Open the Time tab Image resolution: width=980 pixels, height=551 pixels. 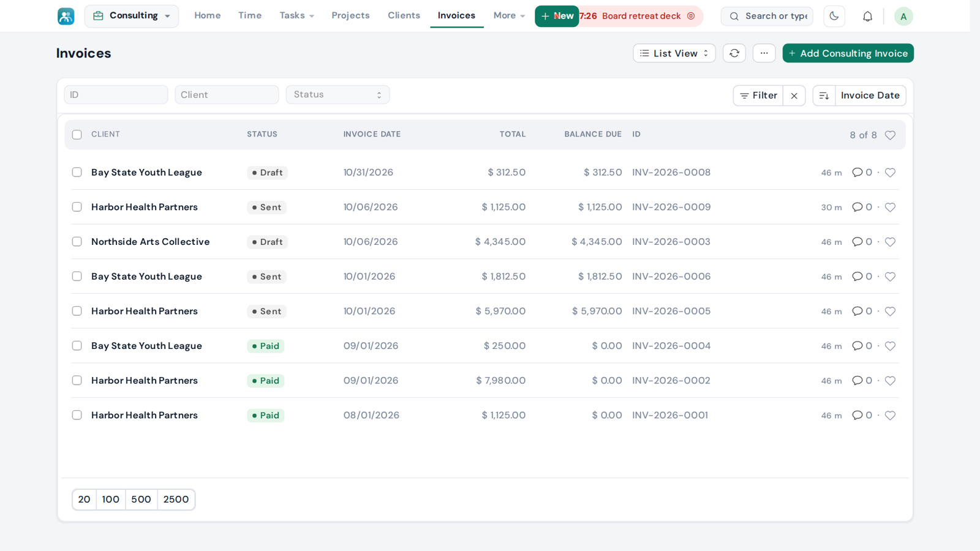(250, 16)
